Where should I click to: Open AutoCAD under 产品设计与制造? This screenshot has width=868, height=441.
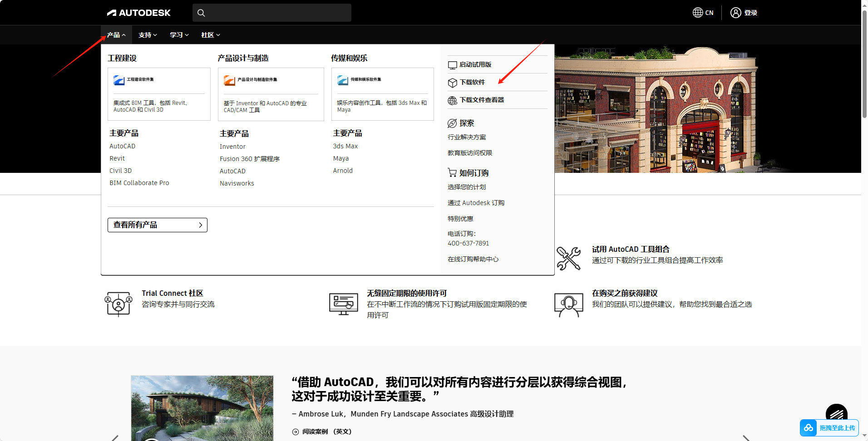232,171
